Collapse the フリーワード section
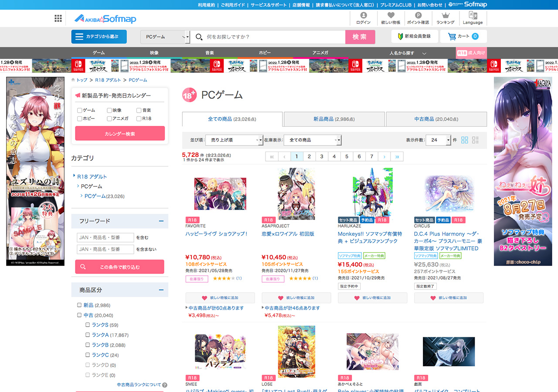This screenshot has height=392, width=558. [x=161, y=221]
